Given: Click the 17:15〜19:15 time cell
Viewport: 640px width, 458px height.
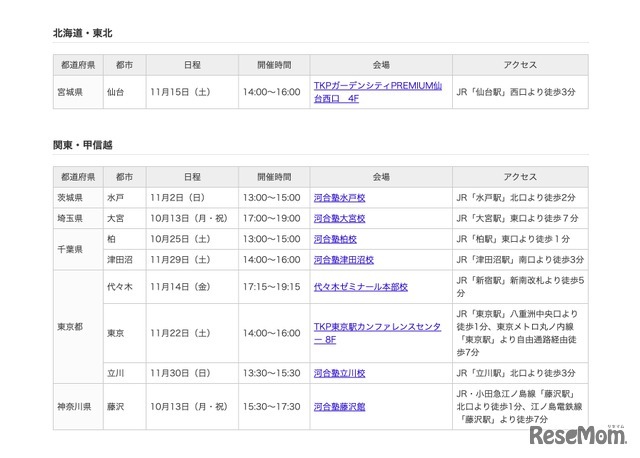Looking at the screenshot, I should click(271, 286).
